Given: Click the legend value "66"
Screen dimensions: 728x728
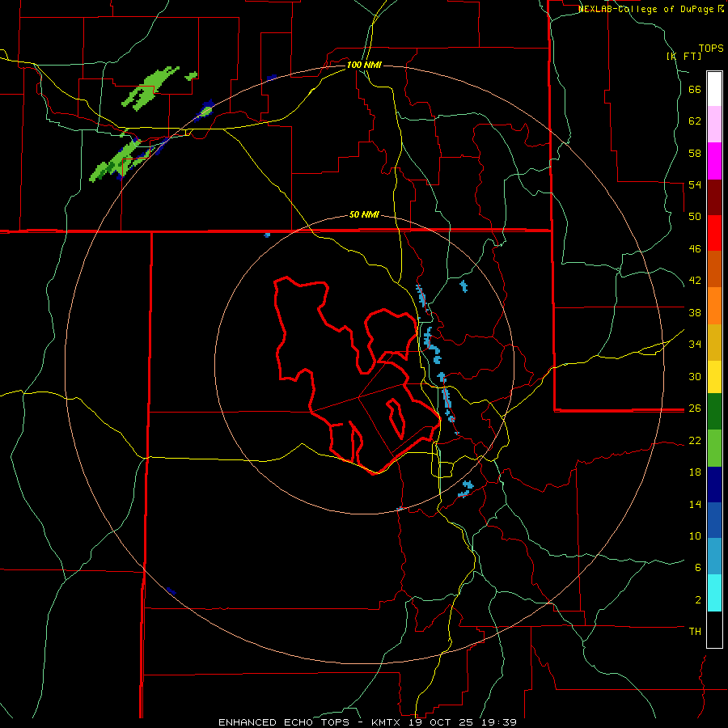Looking at the screenshot, I should pyautogui.click(x=695, y=89).
